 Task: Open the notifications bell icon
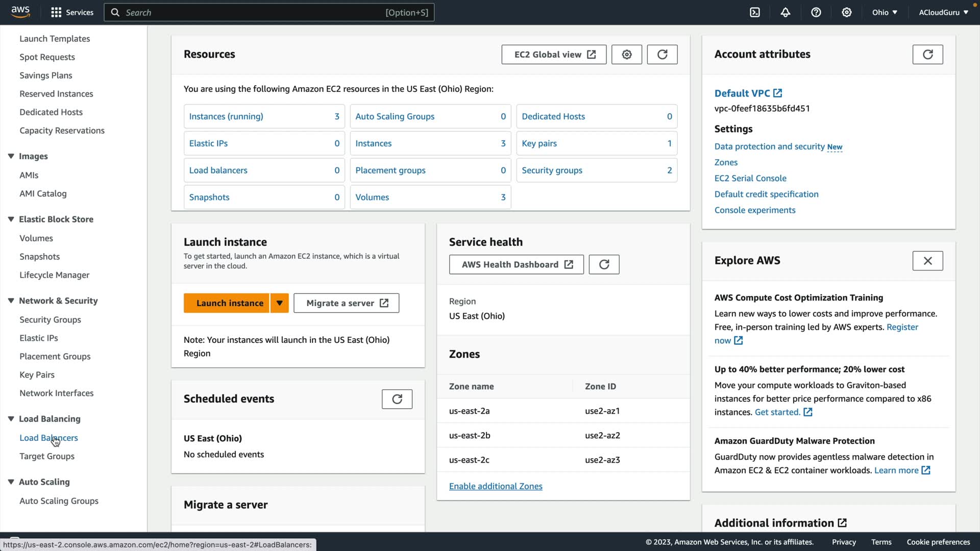coord(786,12)
